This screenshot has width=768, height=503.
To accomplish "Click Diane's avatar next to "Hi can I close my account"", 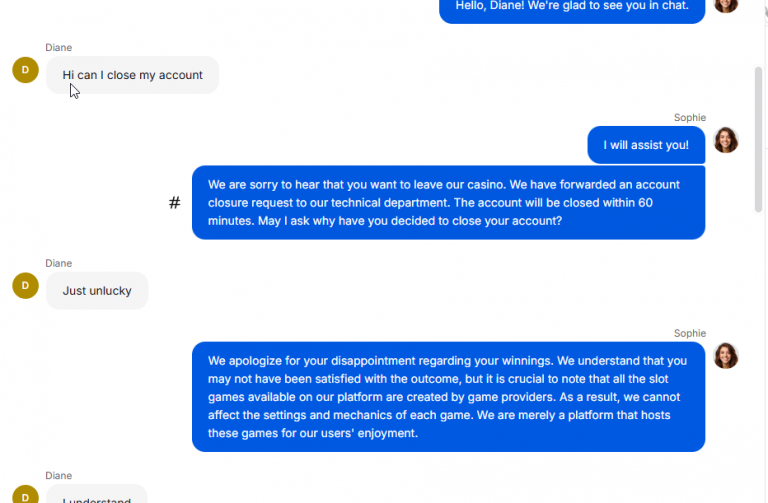I will (x=25, y=70).
